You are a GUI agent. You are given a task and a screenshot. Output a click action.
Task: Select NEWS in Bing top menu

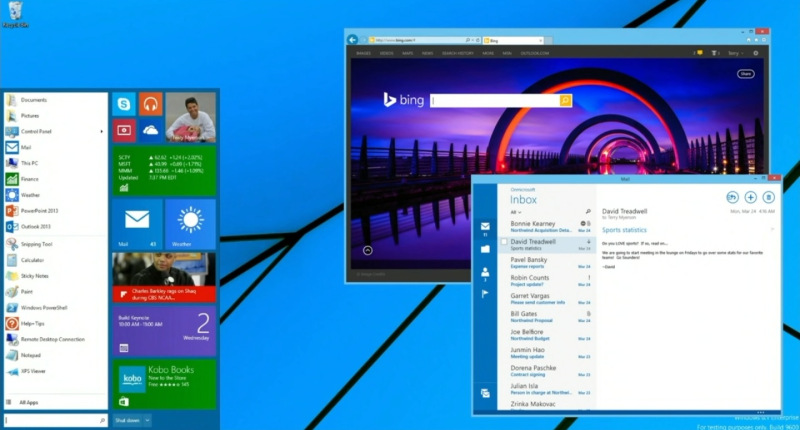tap(428, 53)
